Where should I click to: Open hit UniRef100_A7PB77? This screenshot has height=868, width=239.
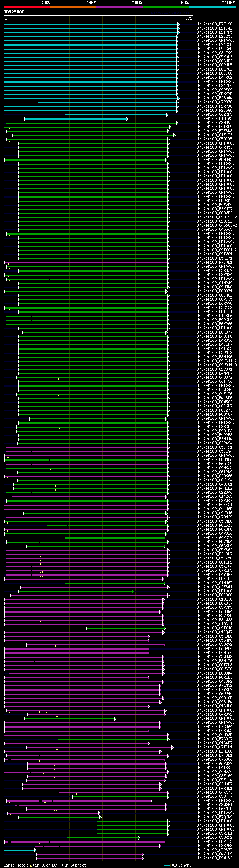[x=214, y=850]
